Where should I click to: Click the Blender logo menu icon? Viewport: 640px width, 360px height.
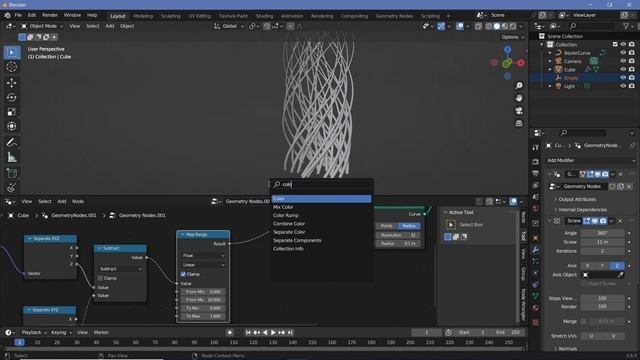[x=7, y=15]
